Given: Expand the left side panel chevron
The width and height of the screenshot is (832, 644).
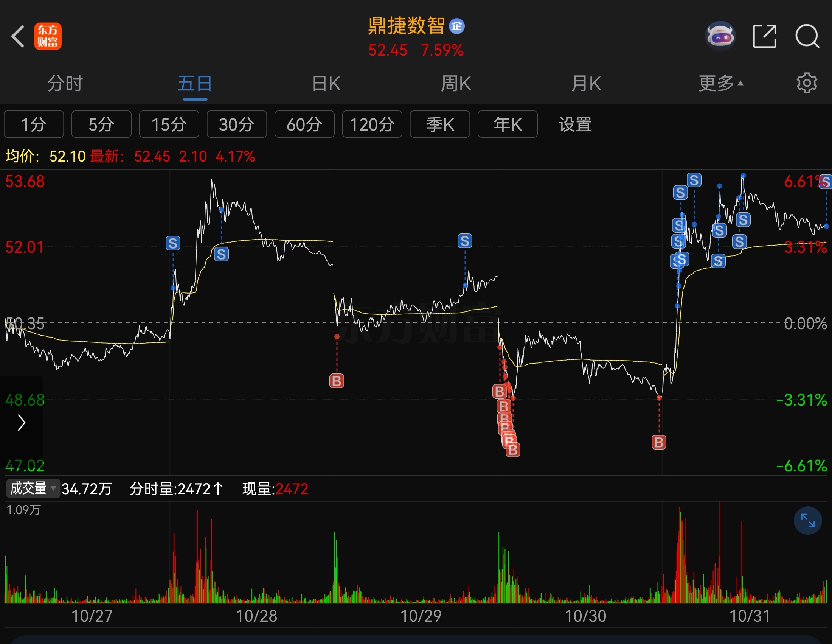Looking at the screenshot, I should click(x=22, y=423).
